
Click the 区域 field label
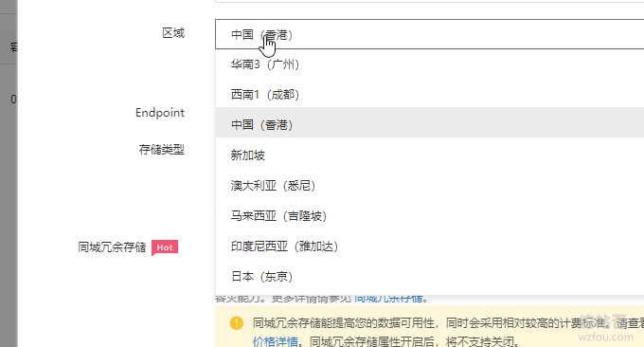pyautogui.click(x=173, y=33)
